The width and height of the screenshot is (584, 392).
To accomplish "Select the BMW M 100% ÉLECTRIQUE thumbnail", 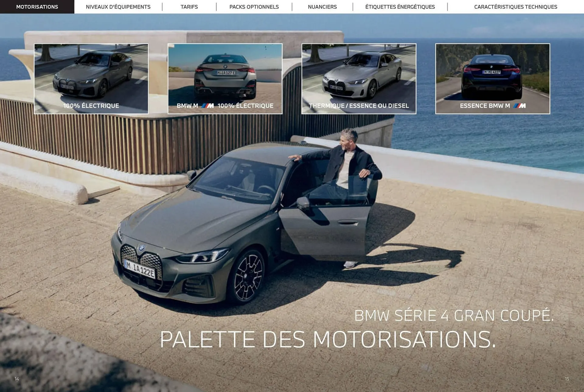I will point(225,78).
